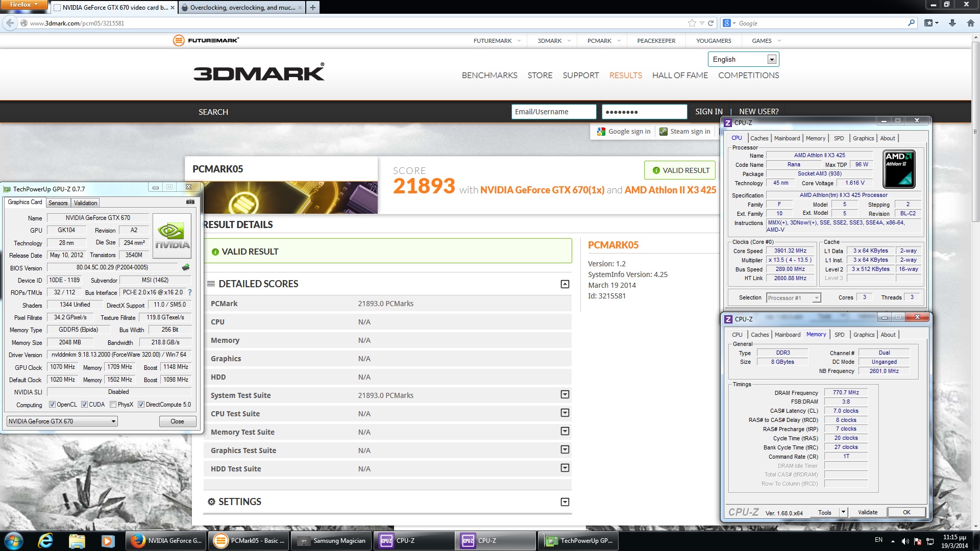Click the bookmark star icon in address bar

[x=692, y=23]
